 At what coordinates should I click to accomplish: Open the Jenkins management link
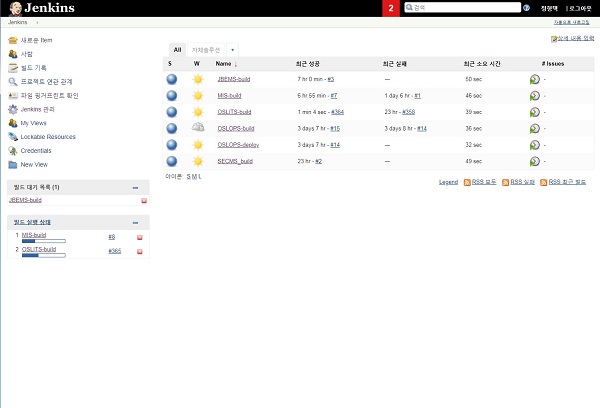(x=38, y=109)
